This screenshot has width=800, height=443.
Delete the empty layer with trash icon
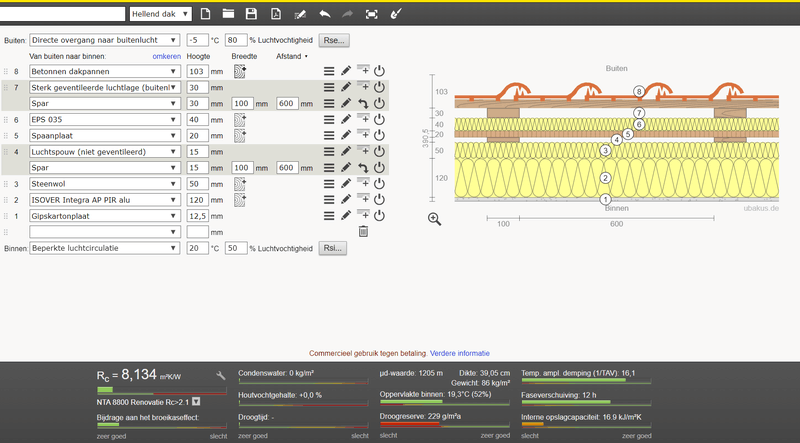(x=363, y=231)
